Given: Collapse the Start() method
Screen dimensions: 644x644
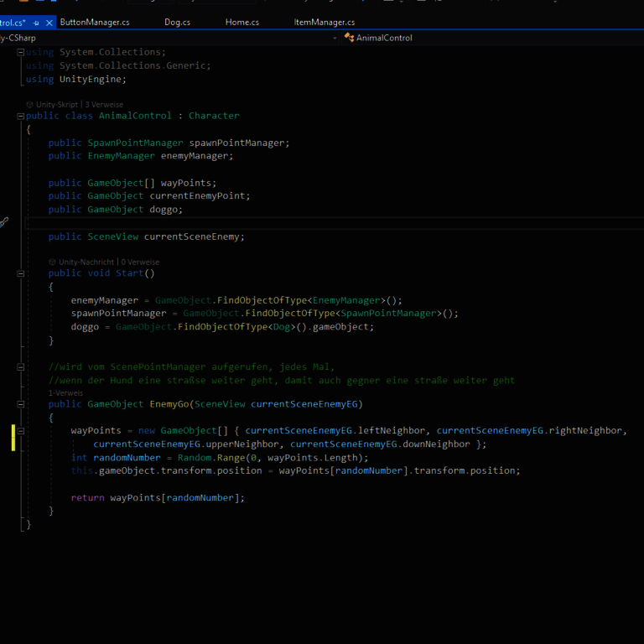Looking at the screenshot, I should pyautogui.click(x=20, y=273).
